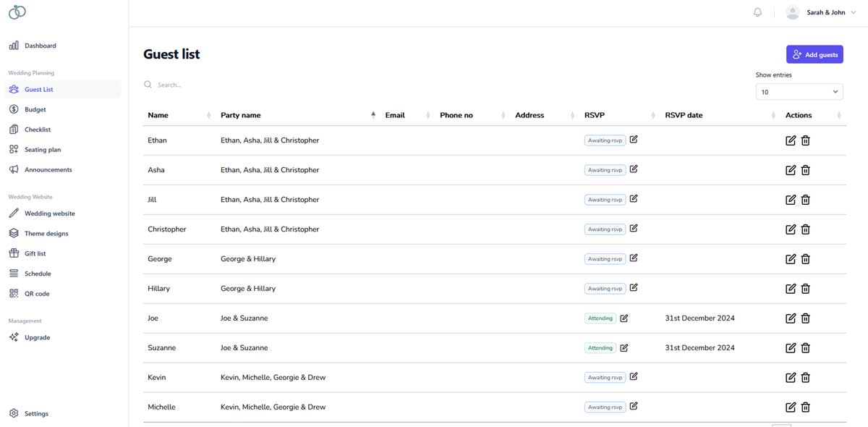The image size is (868, 427).
Task: Edit Suzanne's RSVP status
Action: tap(624, 347)
